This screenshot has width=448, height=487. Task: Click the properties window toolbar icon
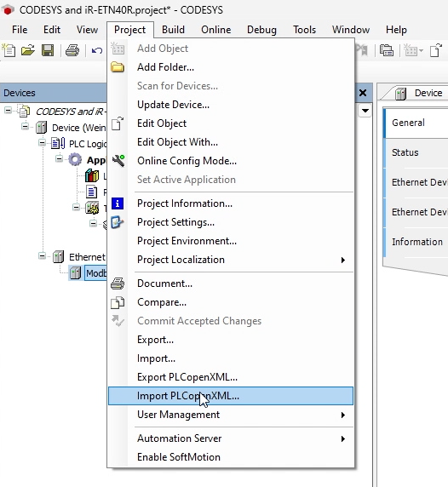[x=387, y=50]
